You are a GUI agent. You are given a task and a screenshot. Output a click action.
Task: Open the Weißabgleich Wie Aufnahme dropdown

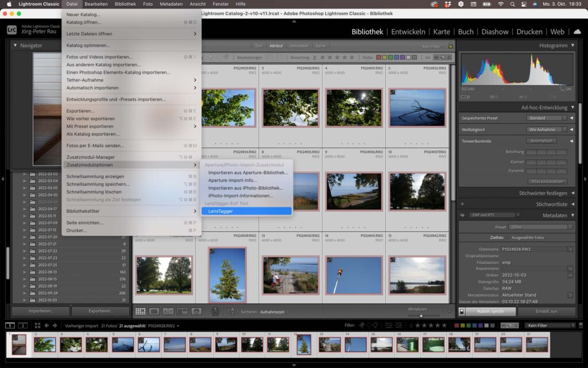point(547,129)
